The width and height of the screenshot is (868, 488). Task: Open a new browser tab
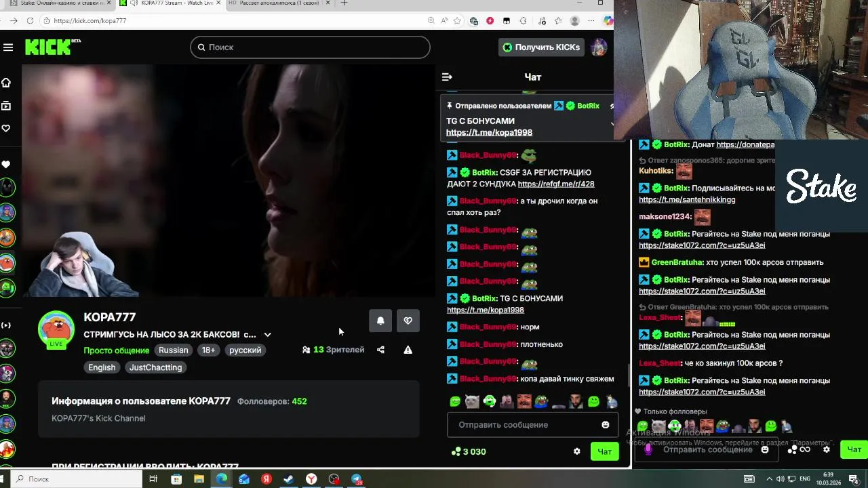(x=344, y=3)
